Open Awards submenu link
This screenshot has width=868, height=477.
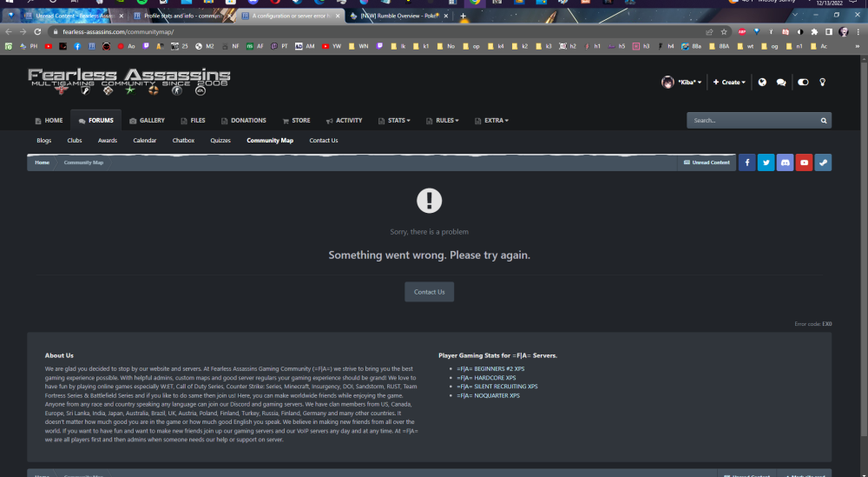[108, 141]
